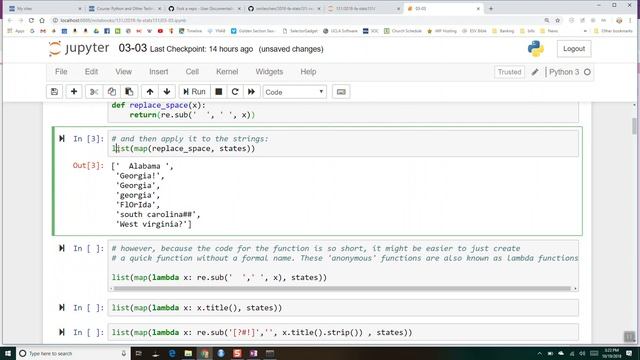The width and height of the screenshot is (640, 360).
Task: Bookmark this page with the star icon
Action: pos(558,20)
